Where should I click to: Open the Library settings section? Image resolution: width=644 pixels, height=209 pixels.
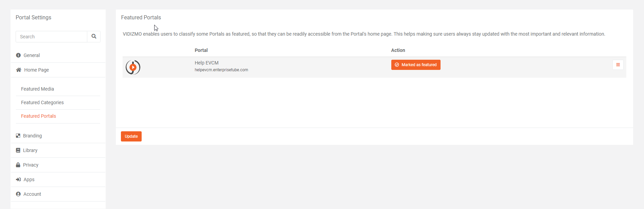pyautogui.click(x=30, y=150)
